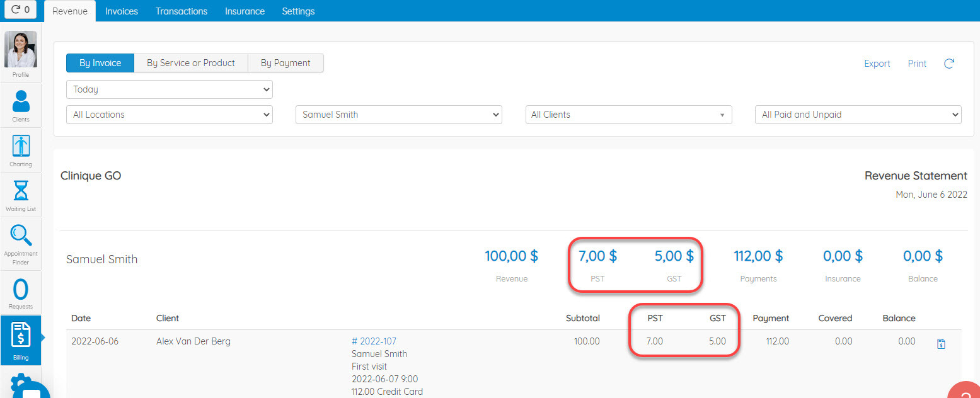The height and width of the screenshot is (398, 980).
Task: Open the All Paid and Unpaid dropdown
Action: pos(858,115)
